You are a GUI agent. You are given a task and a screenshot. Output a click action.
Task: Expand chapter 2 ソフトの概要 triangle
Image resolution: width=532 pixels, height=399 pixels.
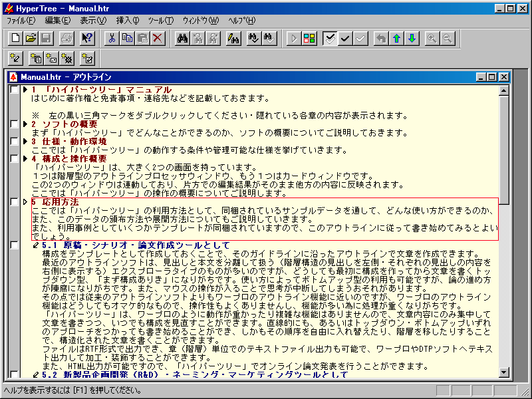click(x=25, y=124)
